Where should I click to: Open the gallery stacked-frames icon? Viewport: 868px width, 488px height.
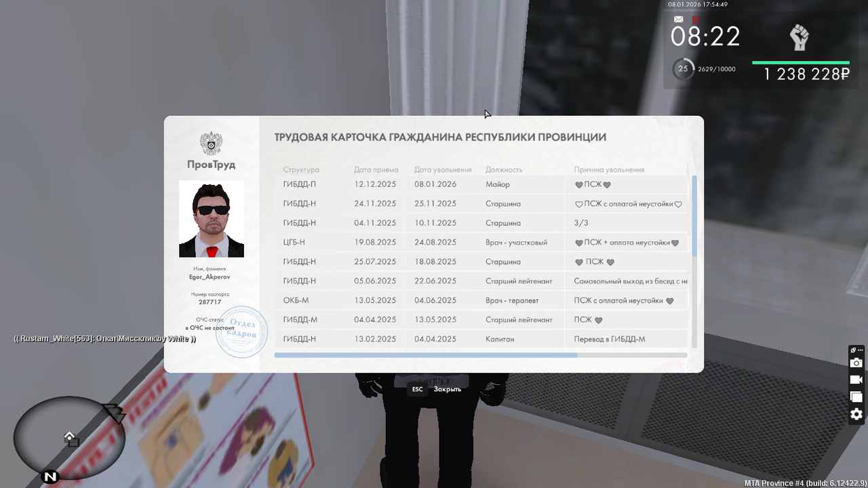coord(856,396)
